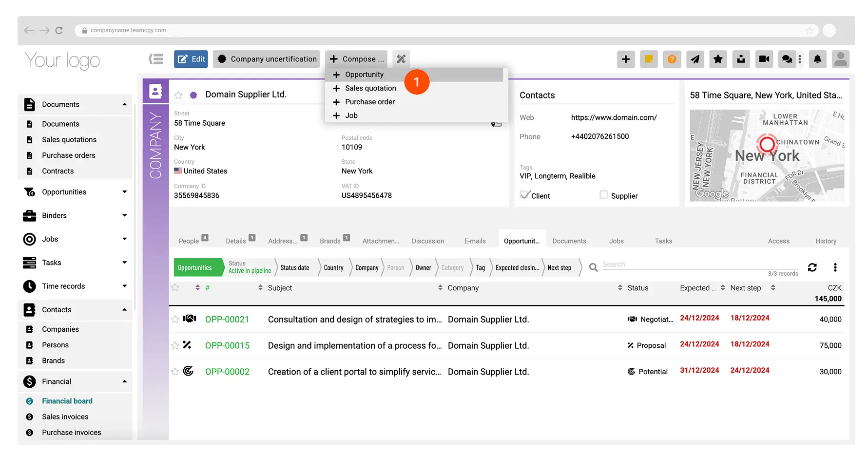
Task: Choose Sales quotation from Compose menu
Action: 414,88
